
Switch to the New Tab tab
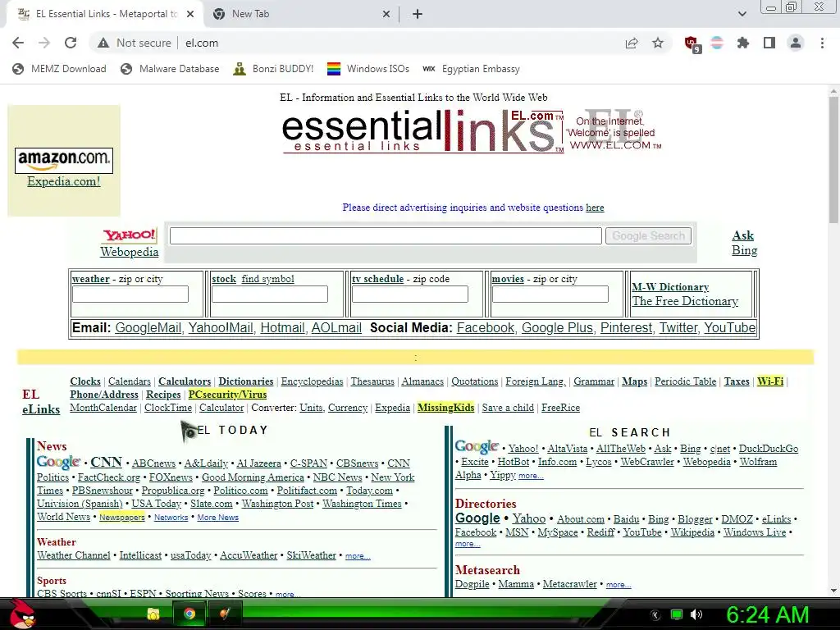click(x=300, y=15)
